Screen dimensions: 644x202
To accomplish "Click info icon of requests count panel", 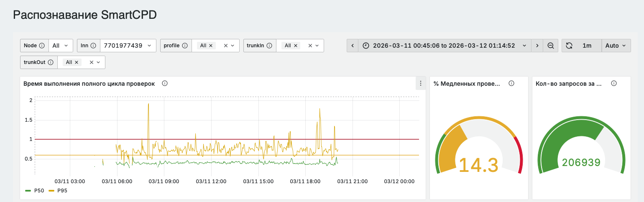I will point(614,83).
